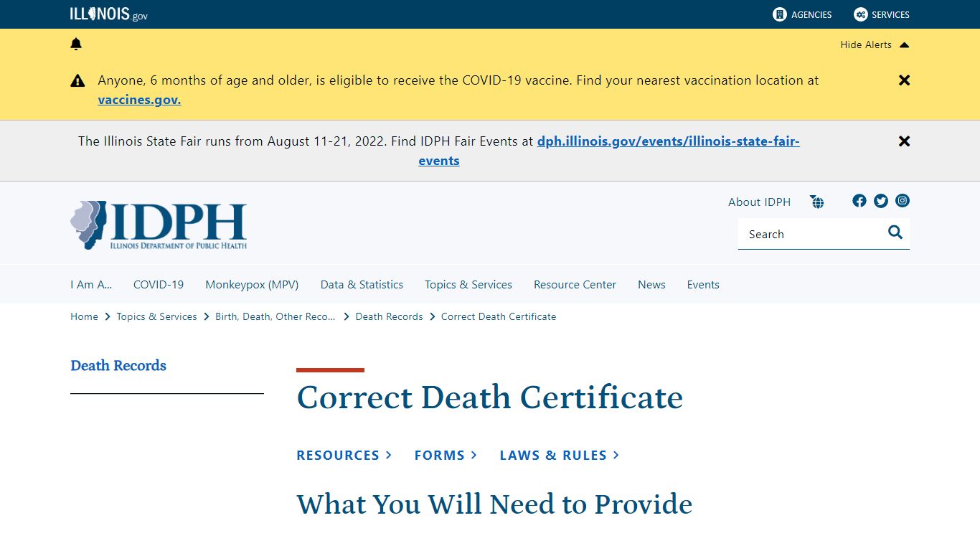The width and height of the screenshot is (980, 551).
Task: Open the IDPH Instagram account
Action: tap(902, 201)
